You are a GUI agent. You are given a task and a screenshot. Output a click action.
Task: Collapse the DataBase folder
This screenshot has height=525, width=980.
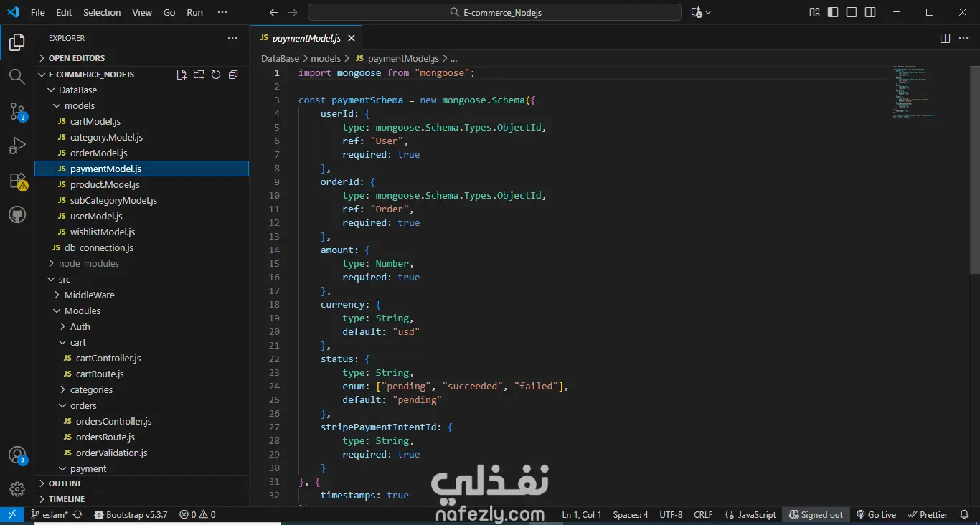point(142,90)
